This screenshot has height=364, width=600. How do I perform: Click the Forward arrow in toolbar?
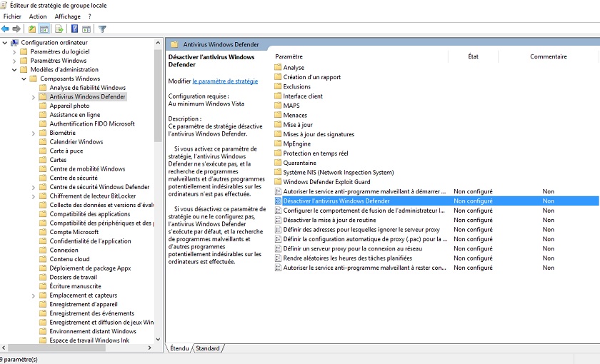point(16,29)
